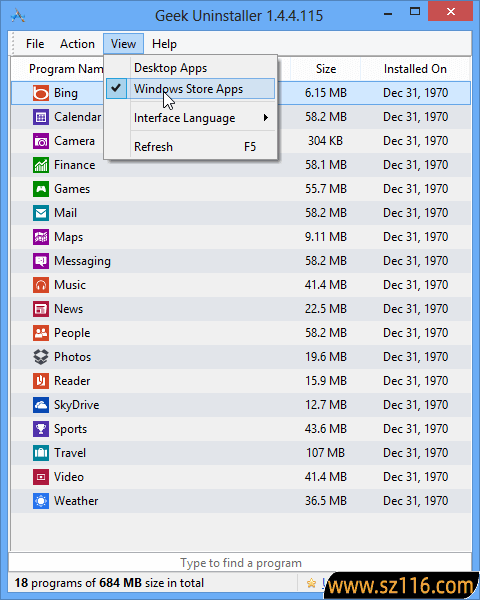The width and height of the screenshot is (480, 600).
Task: Select the Maps program name
Action: coord(69,237)
